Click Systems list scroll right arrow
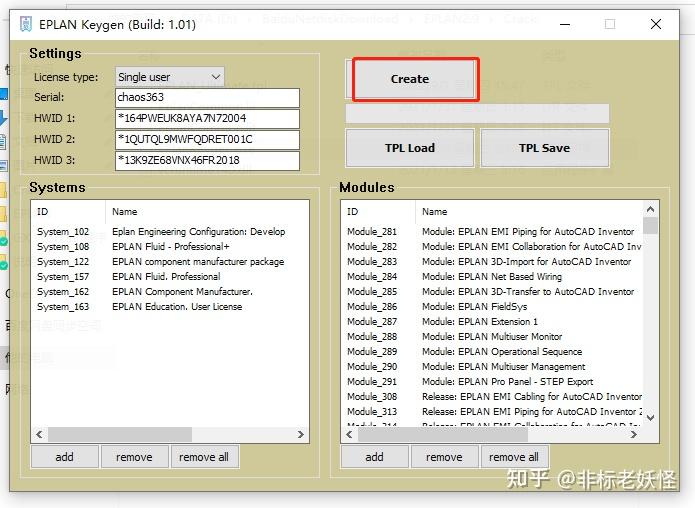Viewport: 695px width, 508px height. click(x=301, y=434)
